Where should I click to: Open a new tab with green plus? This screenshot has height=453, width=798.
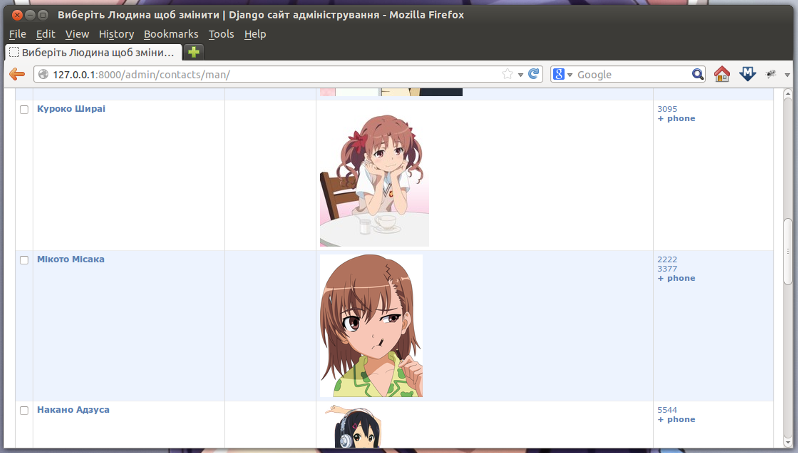[193, 52]
